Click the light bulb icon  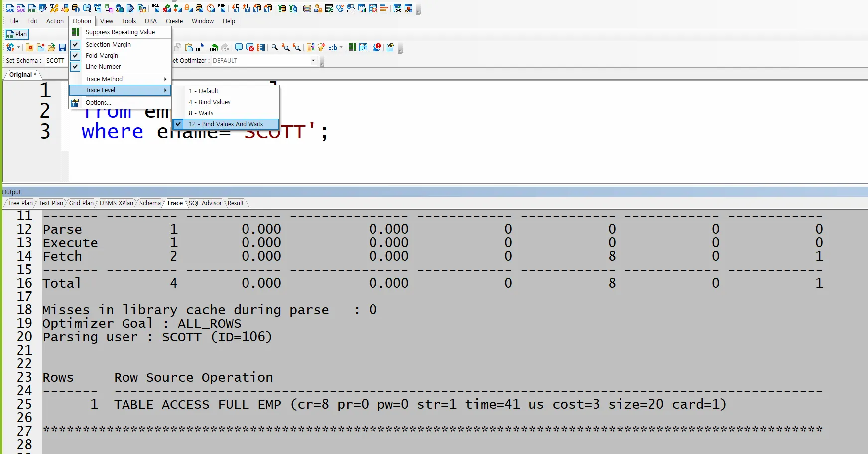[321, 47]
